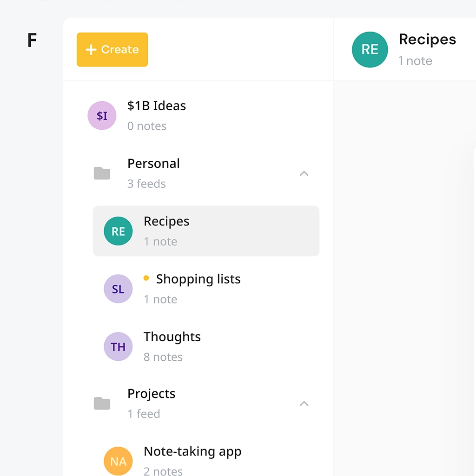
Task: Select the Projects folder name
Action: [151, 394]
